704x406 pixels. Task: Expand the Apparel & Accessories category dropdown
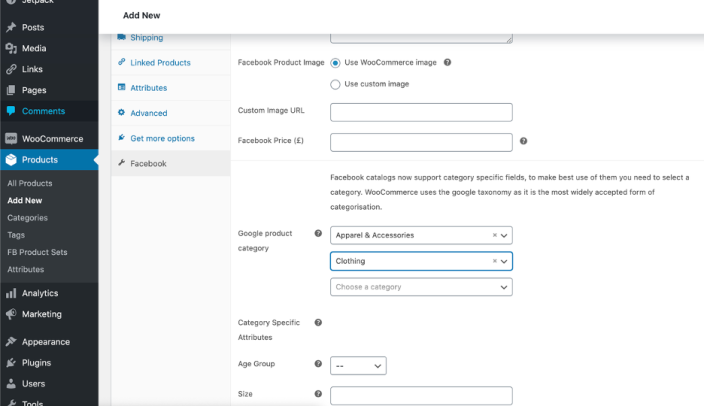tap(504, 235)
